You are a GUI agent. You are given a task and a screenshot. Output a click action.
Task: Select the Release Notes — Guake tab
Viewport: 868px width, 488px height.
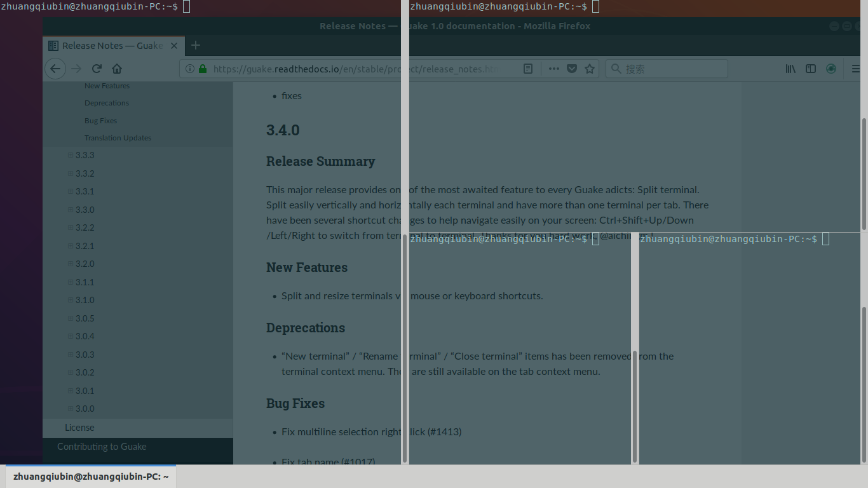(114, 46)
